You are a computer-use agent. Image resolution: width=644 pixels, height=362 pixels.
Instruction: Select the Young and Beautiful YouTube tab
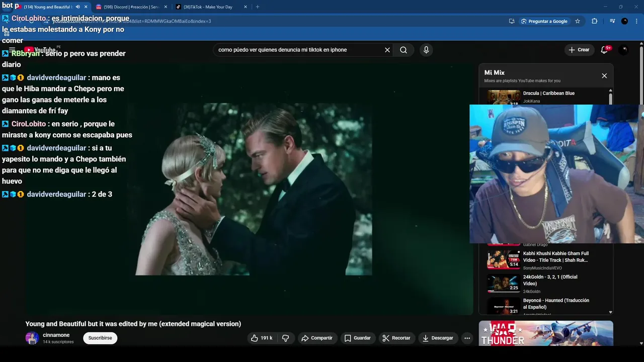click(48, 7)
